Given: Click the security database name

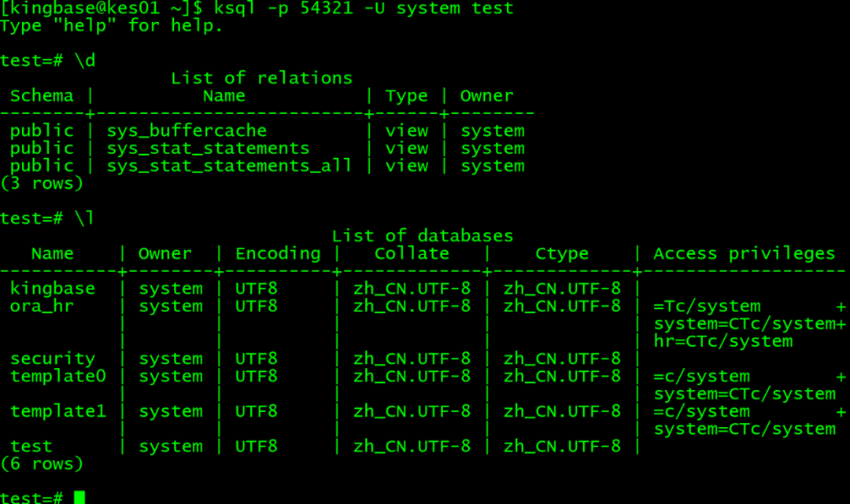Looking at the screenshot, I should [53, 359].
